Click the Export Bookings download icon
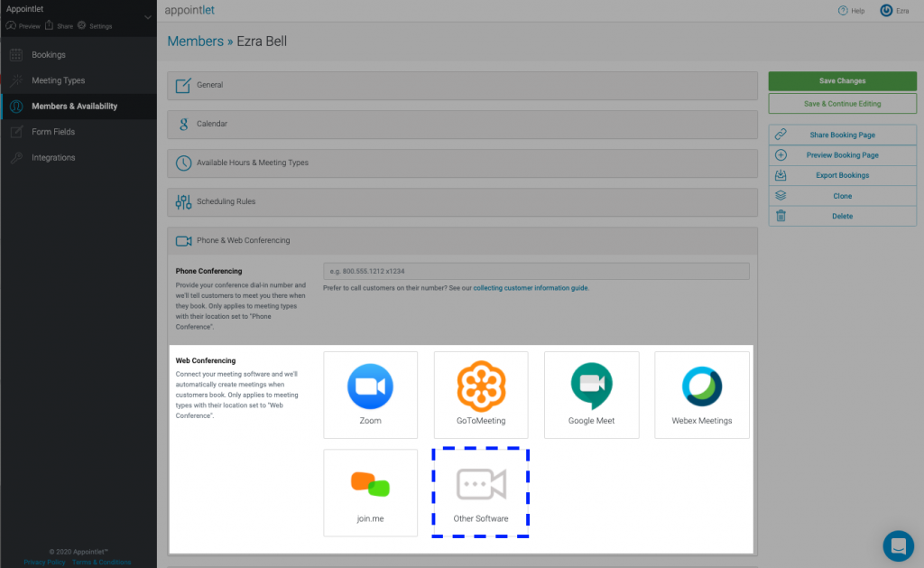The image size is (924, 568). click(x=781, y=175)
